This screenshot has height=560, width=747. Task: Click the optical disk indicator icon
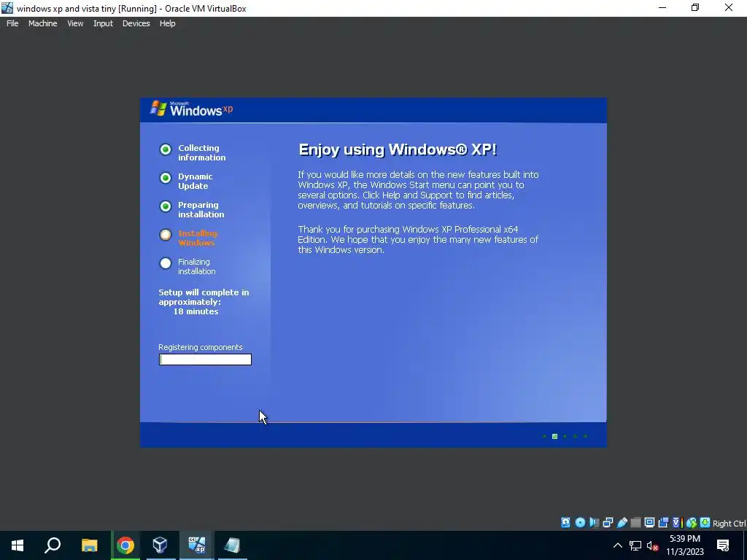(580, 522)
